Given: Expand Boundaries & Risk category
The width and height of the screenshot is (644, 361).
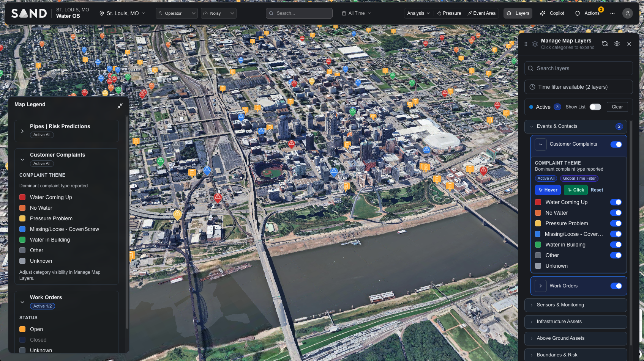Looking at the screenshot, I should tap(576, 355).
